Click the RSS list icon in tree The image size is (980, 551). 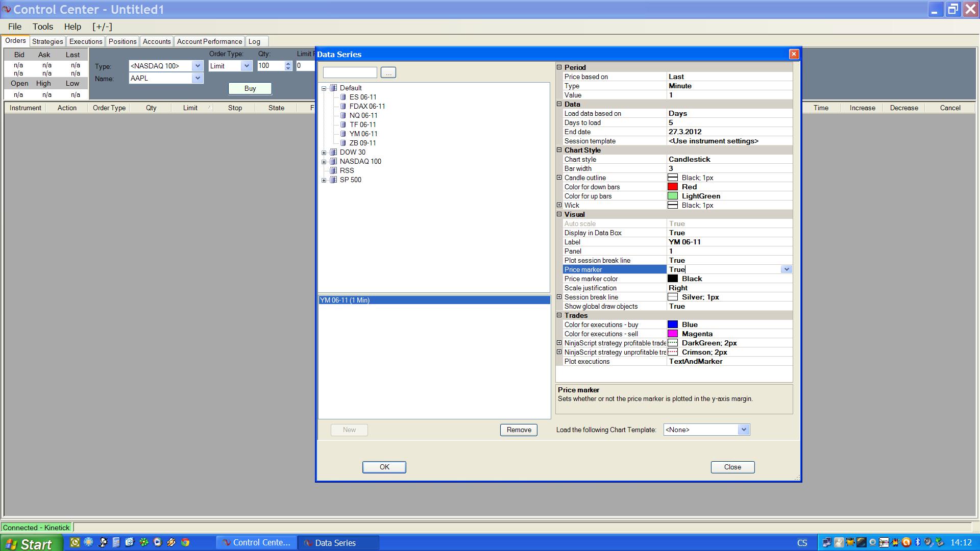click(333, 170)
